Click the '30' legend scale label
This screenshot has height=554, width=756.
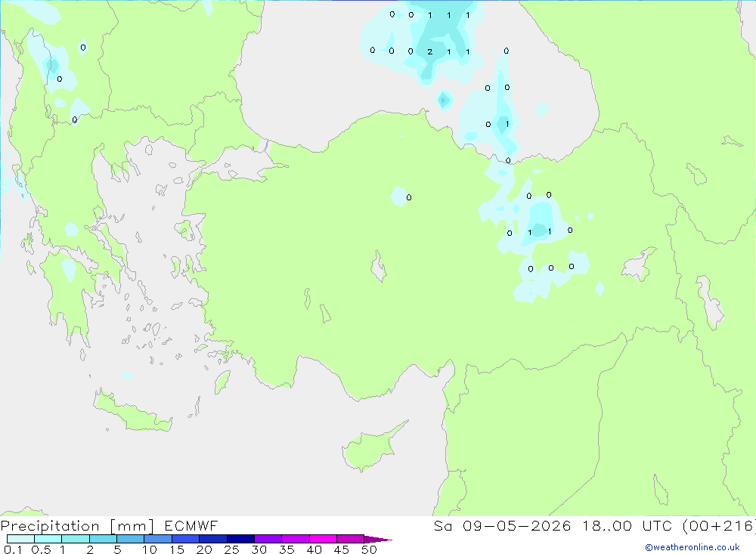point(259,549)
